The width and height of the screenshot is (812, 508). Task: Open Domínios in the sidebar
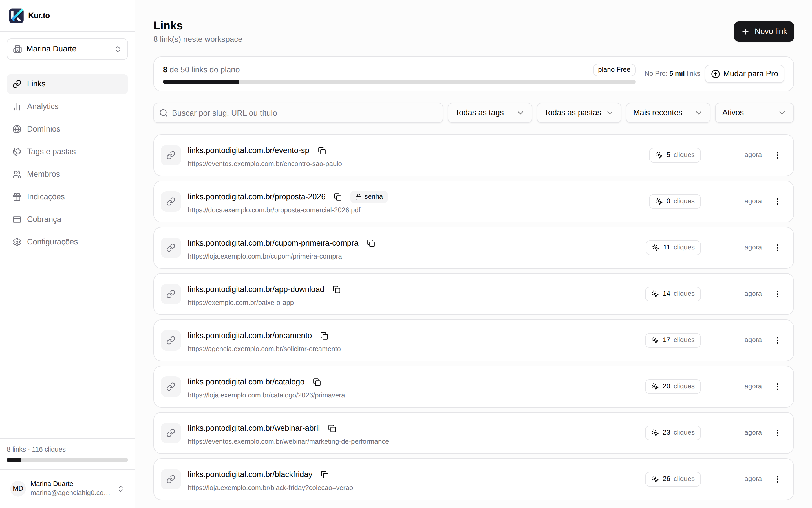click(x=67, y=129)
